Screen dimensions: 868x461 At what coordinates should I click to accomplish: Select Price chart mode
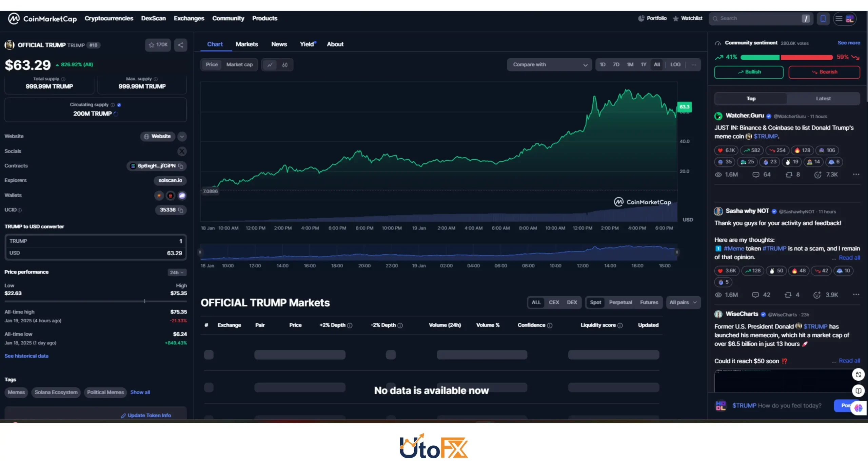point(212,65)
